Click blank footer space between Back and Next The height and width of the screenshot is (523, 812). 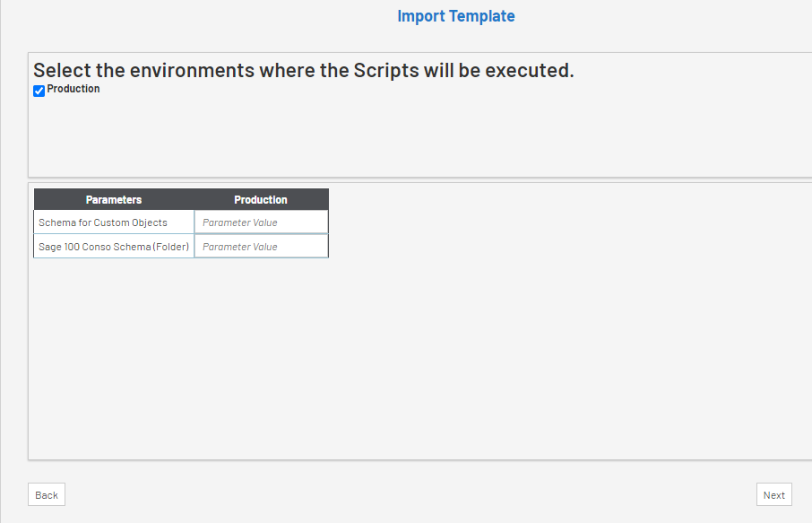tap(403, 495)
